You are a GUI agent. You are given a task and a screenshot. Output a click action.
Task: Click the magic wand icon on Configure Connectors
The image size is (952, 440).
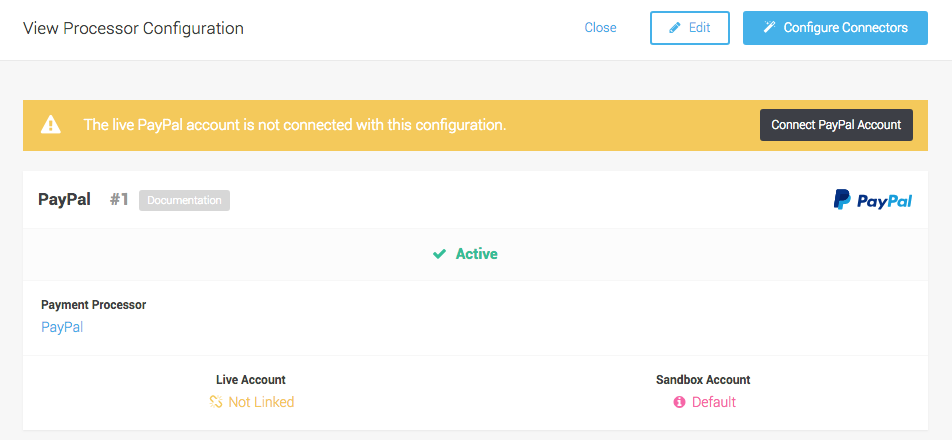769,28
